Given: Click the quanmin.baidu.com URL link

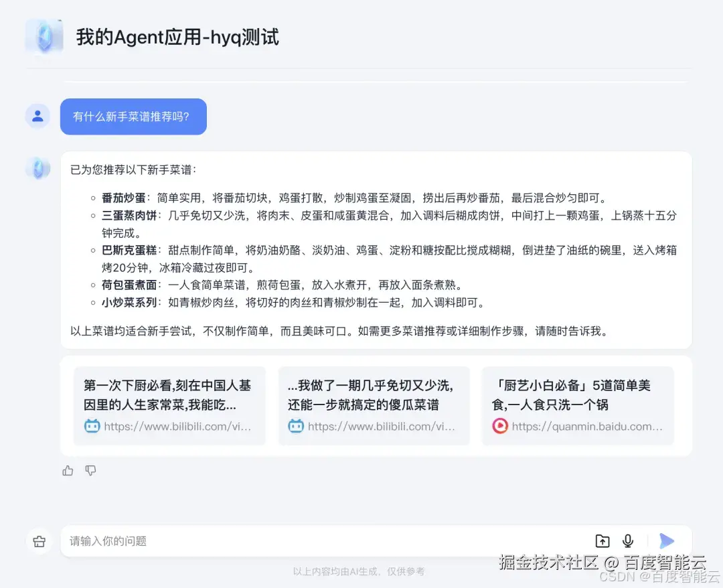Looking at the screenshot, I should point(587,425).
